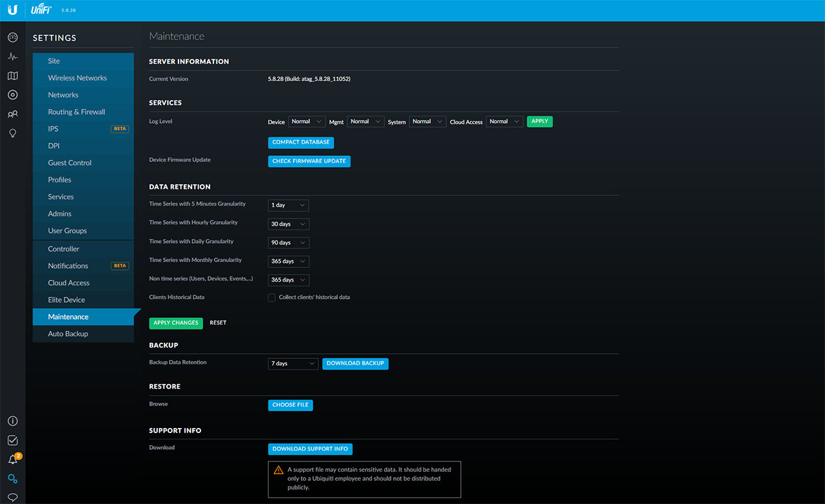
Task: Open the Monthly Granularity retention dropdown
Action: point(288,261)
